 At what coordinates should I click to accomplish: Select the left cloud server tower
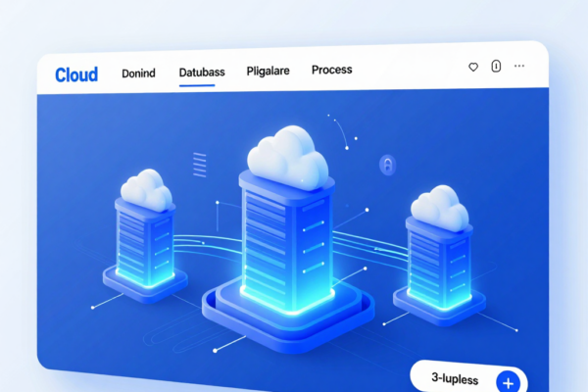pos(145,234)
